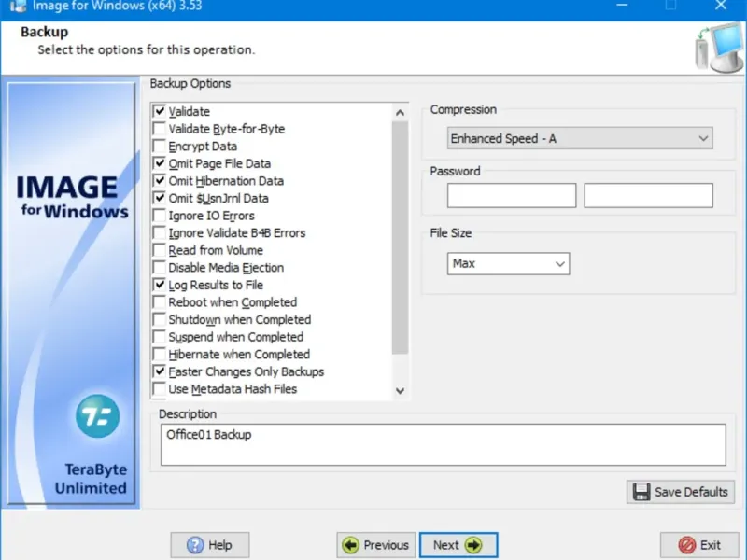Click the options list scroll up arrow
This screenshot has height=560, width=747.
click(401, 113)
